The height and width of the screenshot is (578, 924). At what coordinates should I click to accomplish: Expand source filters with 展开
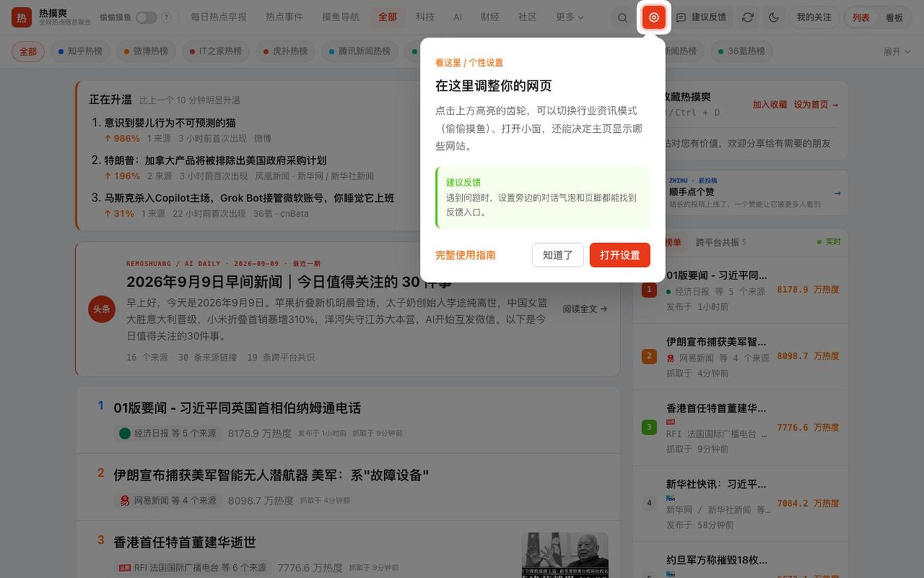(x=896, y=52)
